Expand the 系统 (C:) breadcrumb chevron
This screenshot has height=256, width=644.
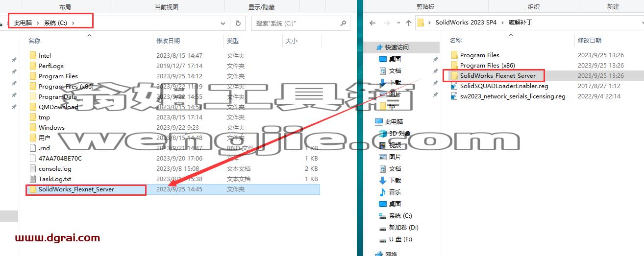click(73, 23)
